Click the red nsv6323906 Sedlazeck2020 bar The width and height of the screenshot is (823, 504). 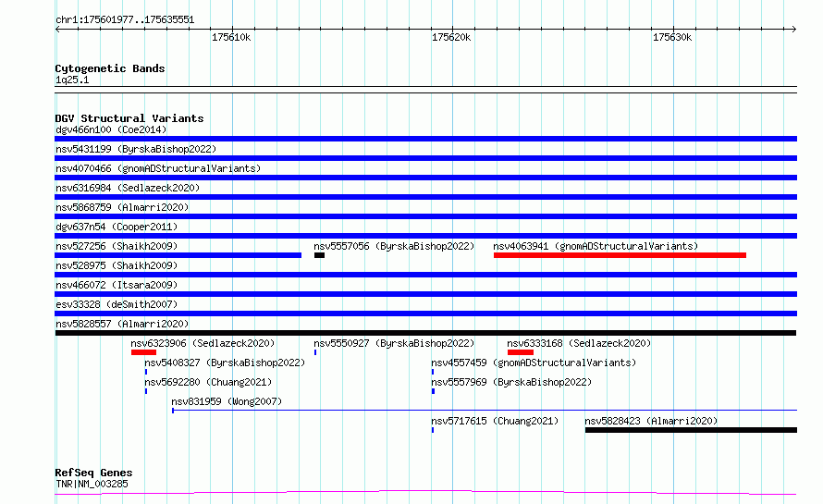pyautogui.click(x=144, y=352)
